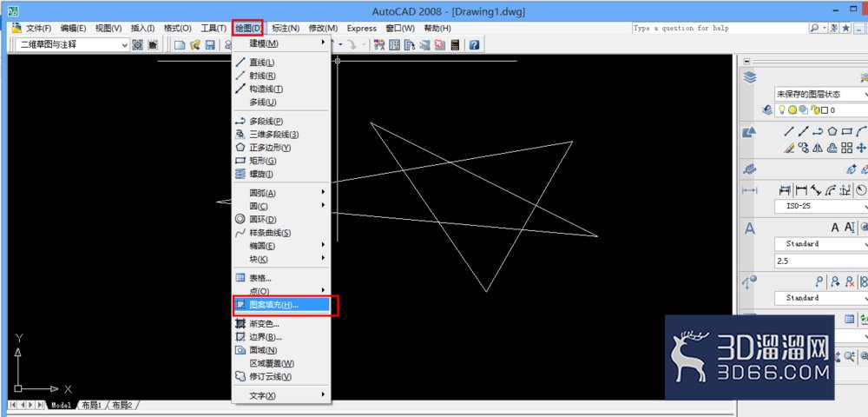Viewport: 868px width, 417px height.
Task: Click the Copy tool in dashboard panel
Action: point(803,148)
